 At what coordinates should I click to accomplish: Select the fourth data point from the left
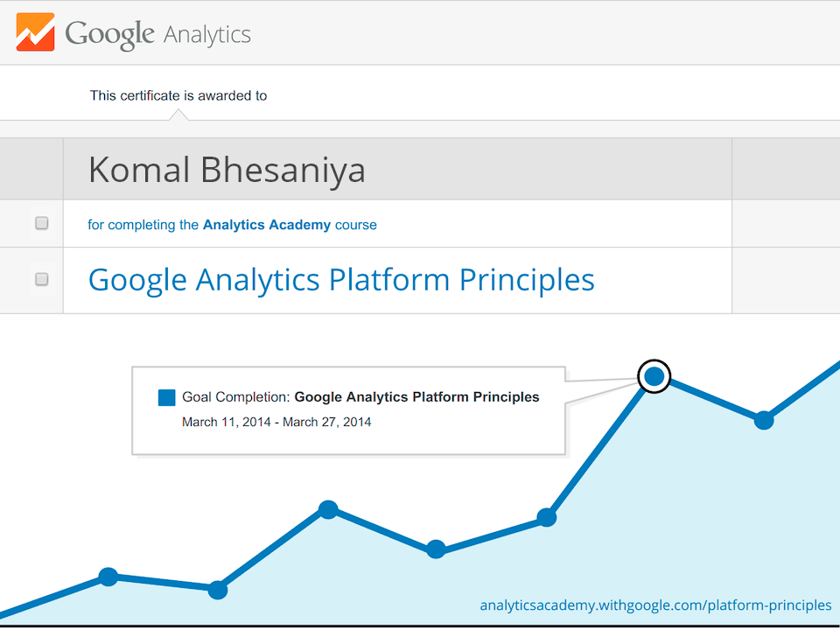coord(436,549)
